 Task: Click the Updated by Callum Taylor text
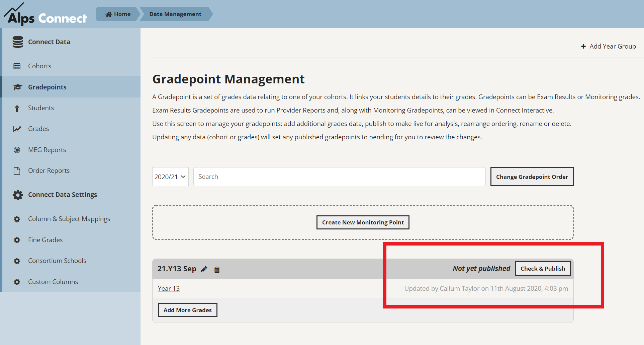pos(486,288)
